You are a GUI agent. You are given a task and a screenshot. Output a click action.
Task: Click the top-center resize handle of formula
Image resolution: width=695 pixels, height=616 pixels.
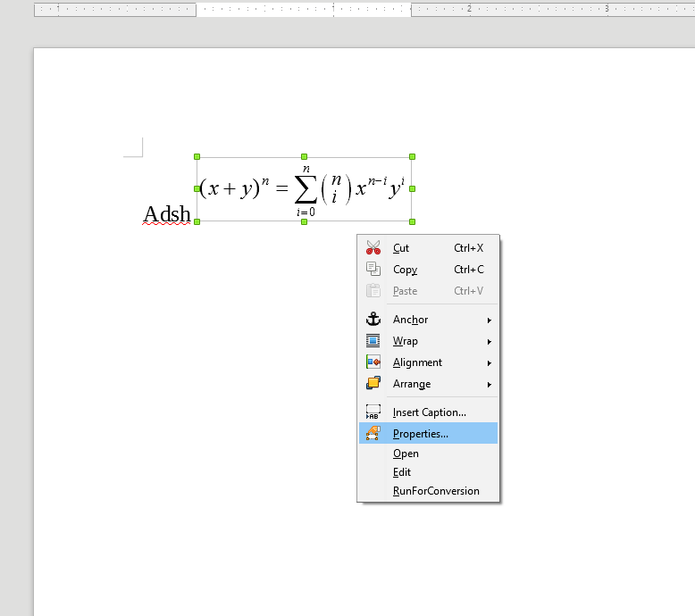[304, 157]
